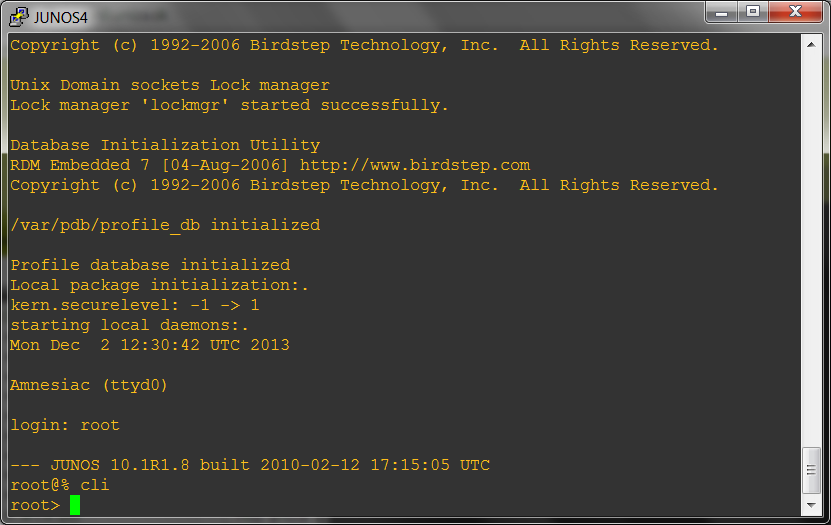Click the JUNOS4 title bar text
Image resolution: width=831 pixels, height=525 pixels.
pos(60,17)
